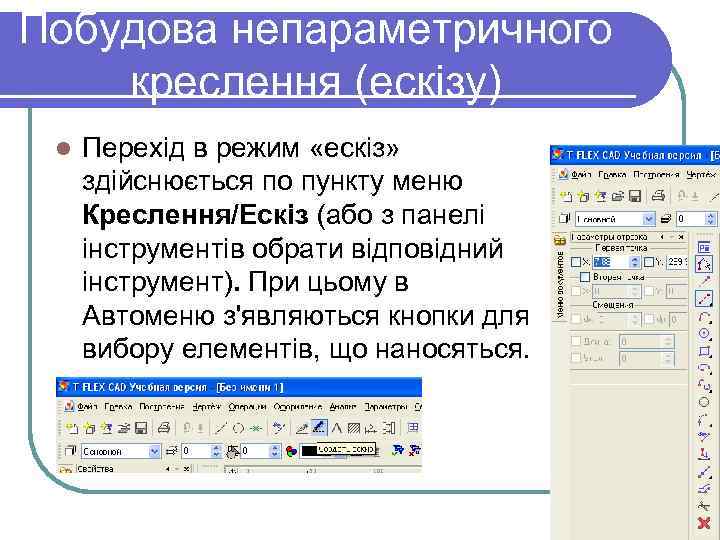Screen dimensions: 720x540
Task: Click the hatch icon in bottom window toolbar
Action: [x=353, y=428]
